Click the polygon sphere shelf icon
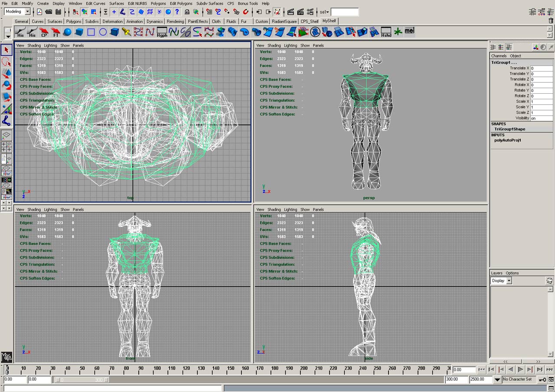 click(x=67, y=32)
